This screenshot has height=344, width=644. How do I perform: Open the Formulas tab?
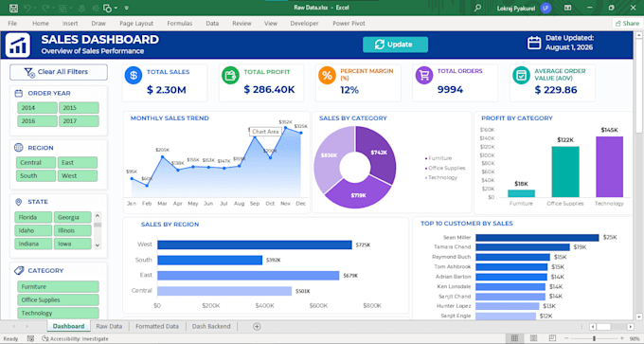point(180,24)
